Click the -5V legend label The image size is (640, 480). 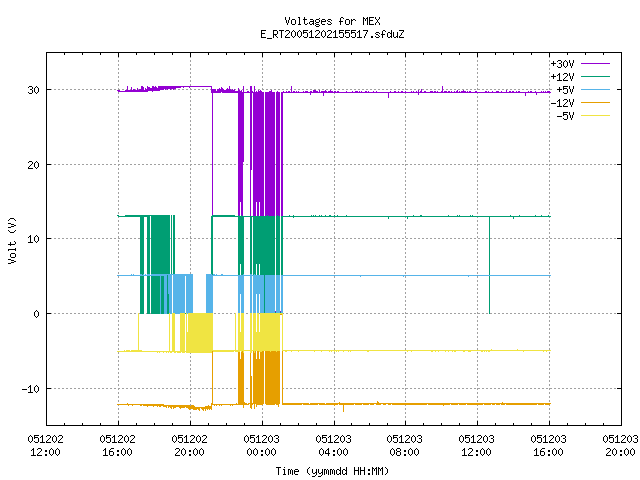pos(565,116)
